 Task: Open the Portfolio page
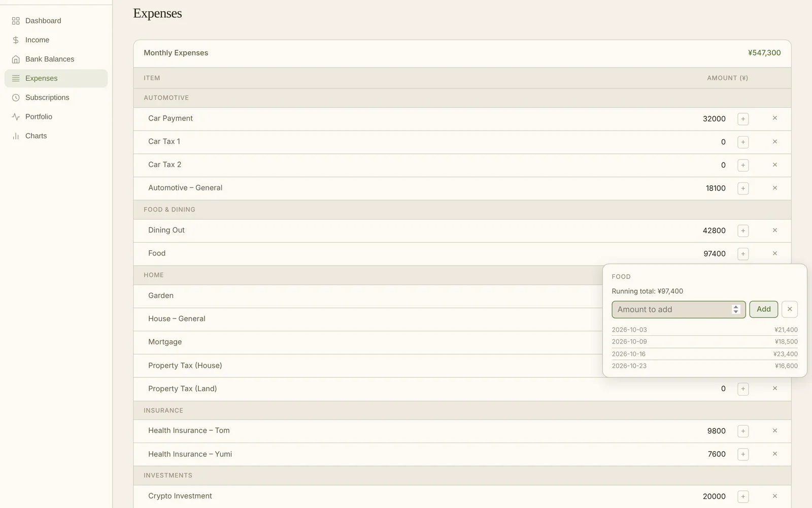coord(56,117)
